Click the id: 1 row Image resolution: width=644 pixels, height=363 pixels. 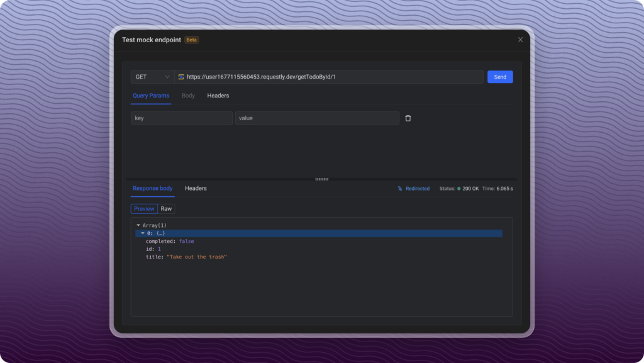[153, 249]
